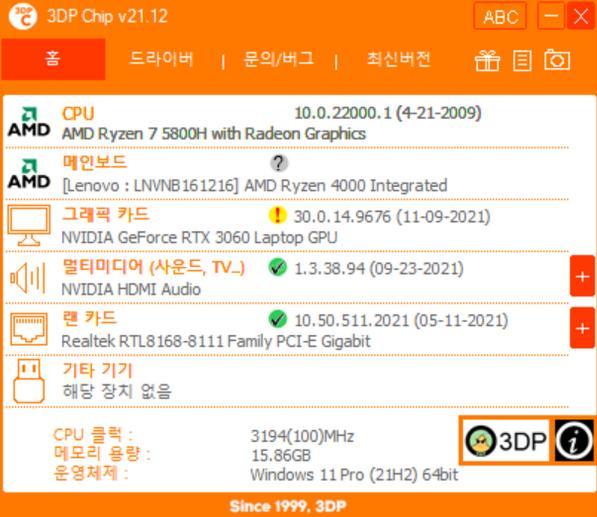Open the 3DP logo button

pos(505,441)
